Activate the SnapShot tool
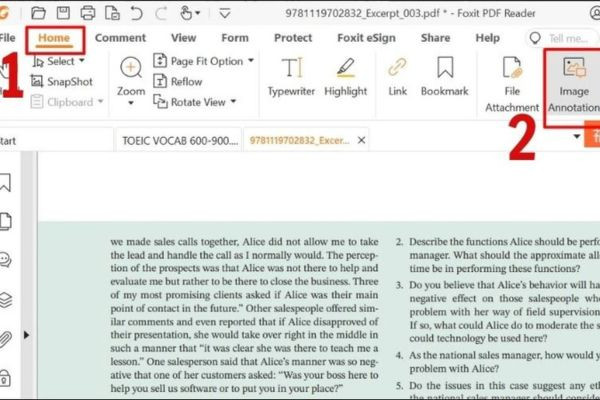 coord(62,82)
